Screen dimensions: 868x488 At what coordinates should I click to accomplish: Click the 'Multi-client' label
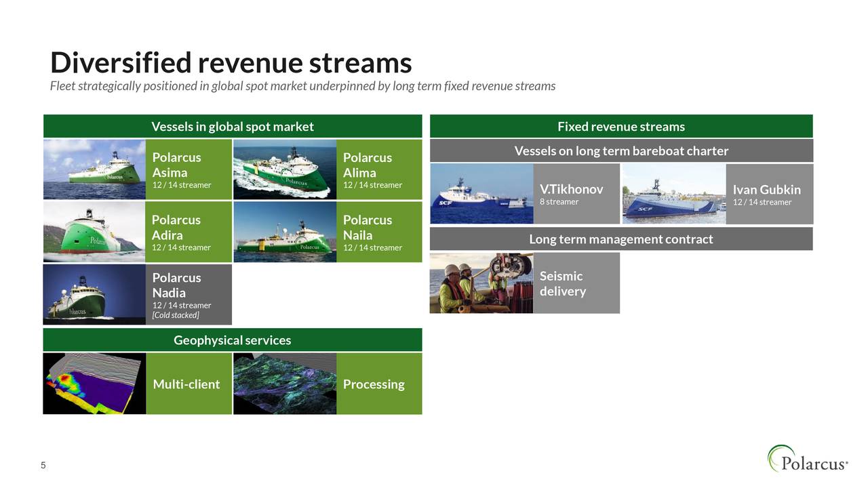[186, 384]
